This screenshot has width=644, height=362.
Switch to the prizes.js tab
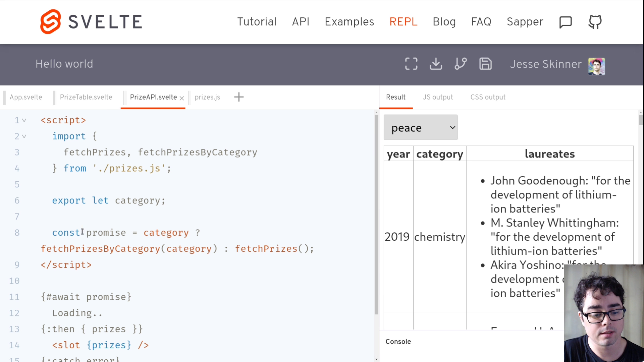[207, 97]
